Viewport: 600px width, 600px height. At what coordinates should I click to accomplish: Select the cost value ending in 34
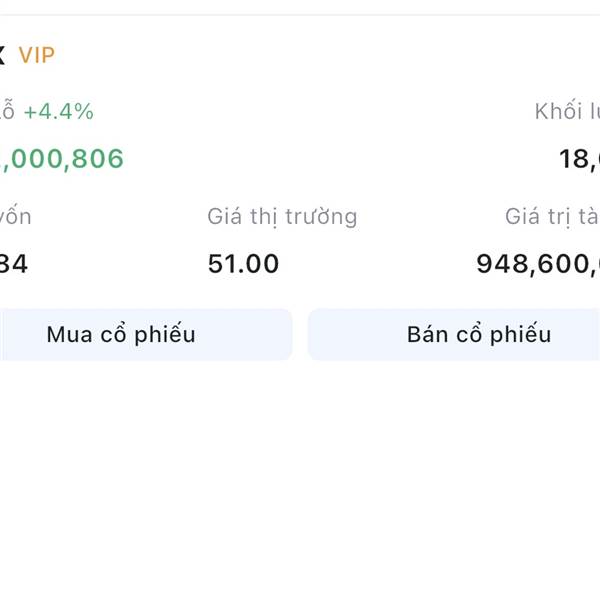coord(14,264)
